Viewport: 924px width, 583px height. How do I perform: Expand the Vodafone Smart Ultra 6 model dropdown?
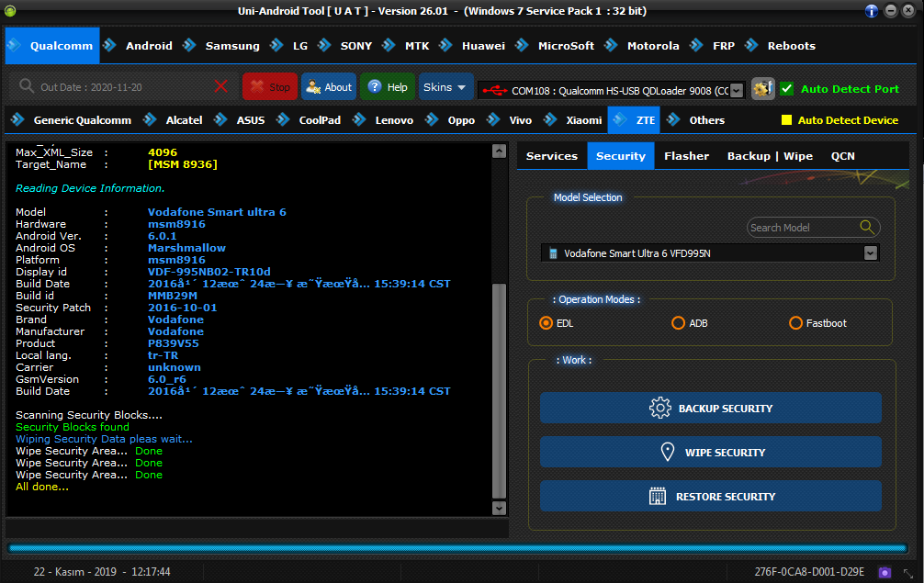pyautogui.click(x=870, y=253)
